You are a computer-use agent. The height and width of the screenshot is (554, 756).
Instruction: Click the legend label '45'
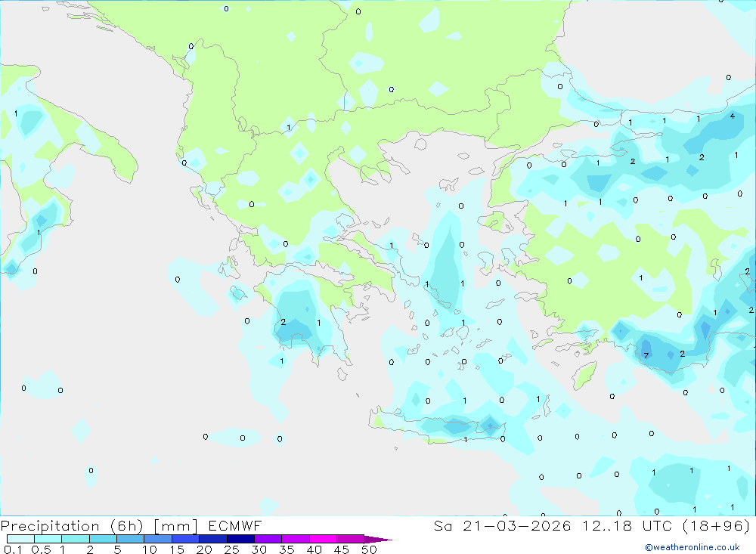tap(342, 549)
